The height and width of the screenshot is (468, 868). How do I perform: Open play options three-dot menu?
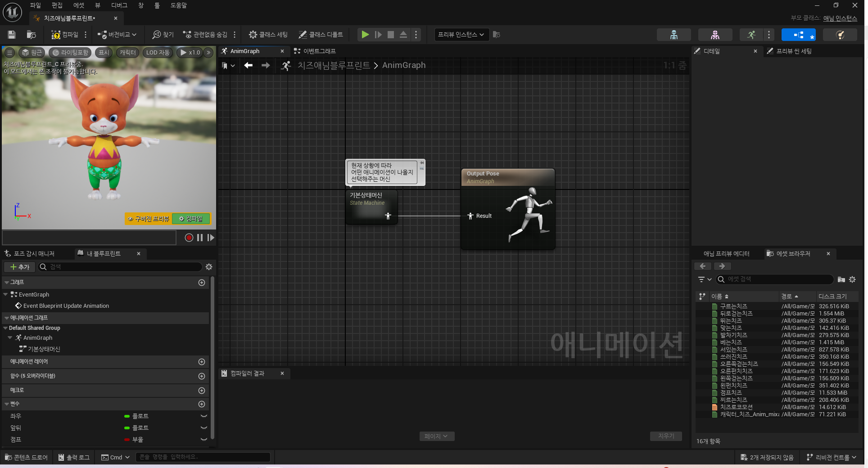pyautogui.click(x=416, y=35)
